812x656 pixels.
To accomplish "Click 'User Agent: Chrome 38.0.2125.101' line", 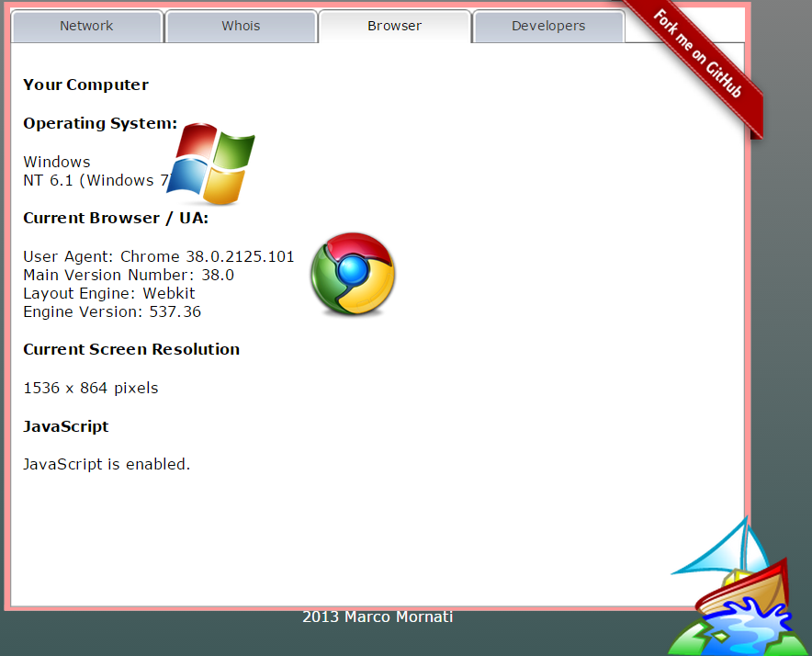I will click(159, 256).
